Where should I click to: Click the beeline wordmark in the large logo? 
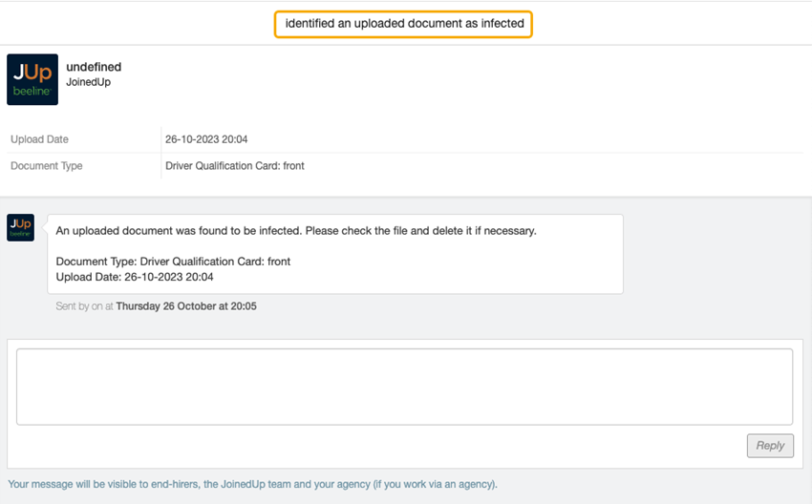pyautogui.click(x=32, y=92)
